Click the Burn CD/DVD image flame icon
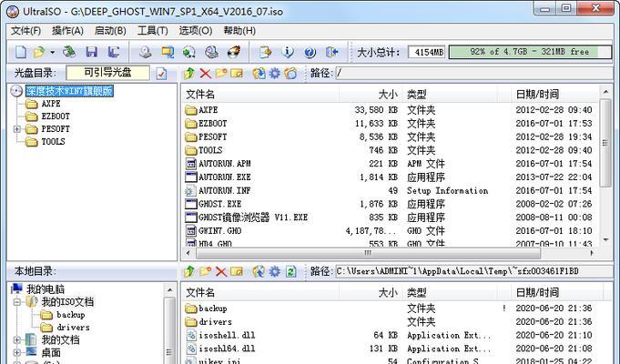 [234, 52]
